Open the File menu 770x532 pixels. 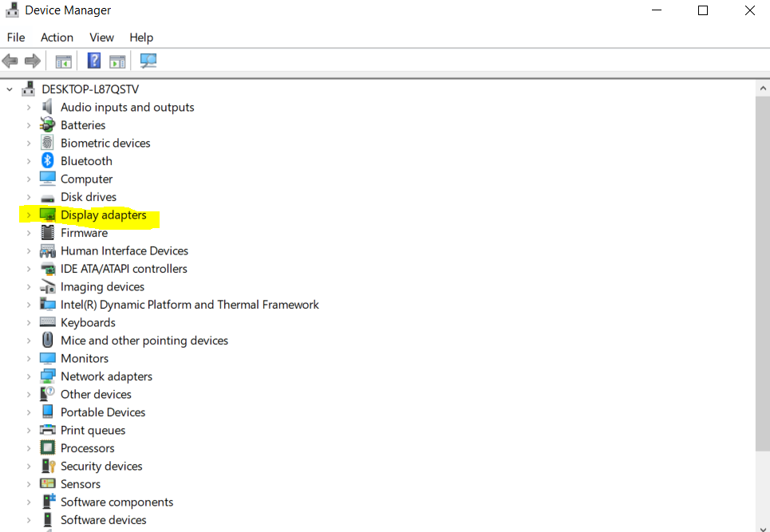(x=16, y=37)
